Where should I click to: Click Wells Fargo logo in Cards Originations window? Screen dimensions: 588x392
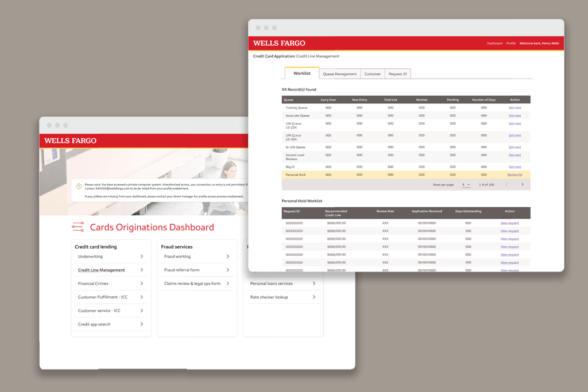pos(70,141)
